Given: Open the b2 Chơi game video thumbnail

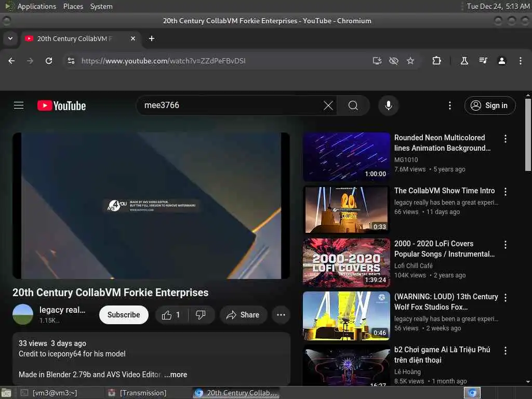Looking at the screenshot, I should tap(347, 365).
